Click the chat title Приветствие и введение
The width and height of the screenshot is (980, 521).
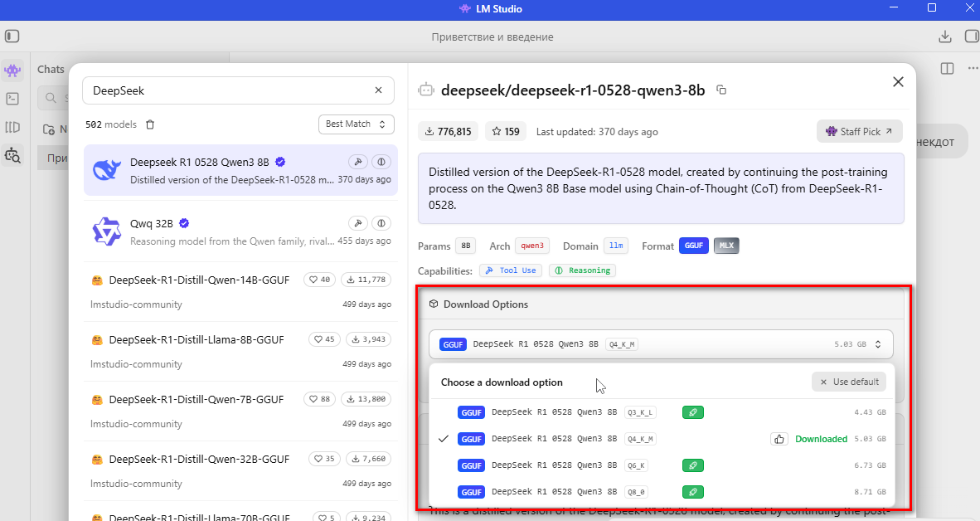[492, 37]
